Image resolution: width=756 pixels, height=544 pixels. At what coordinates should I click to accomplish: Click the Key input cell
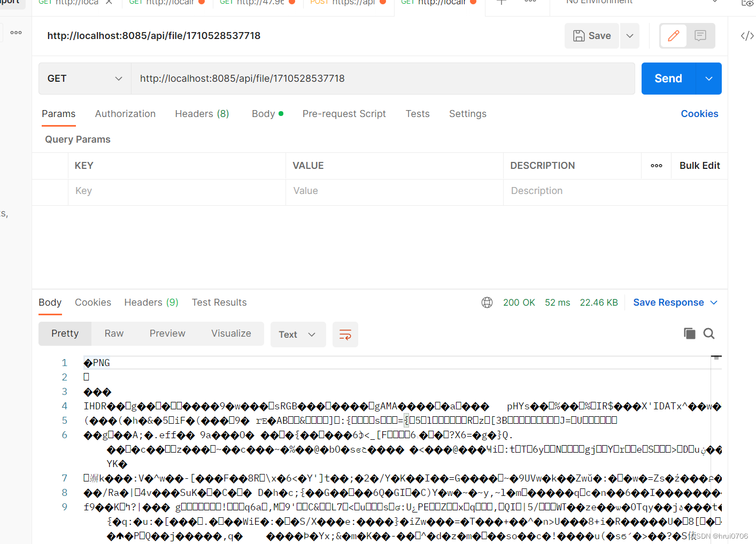(177, 191)
